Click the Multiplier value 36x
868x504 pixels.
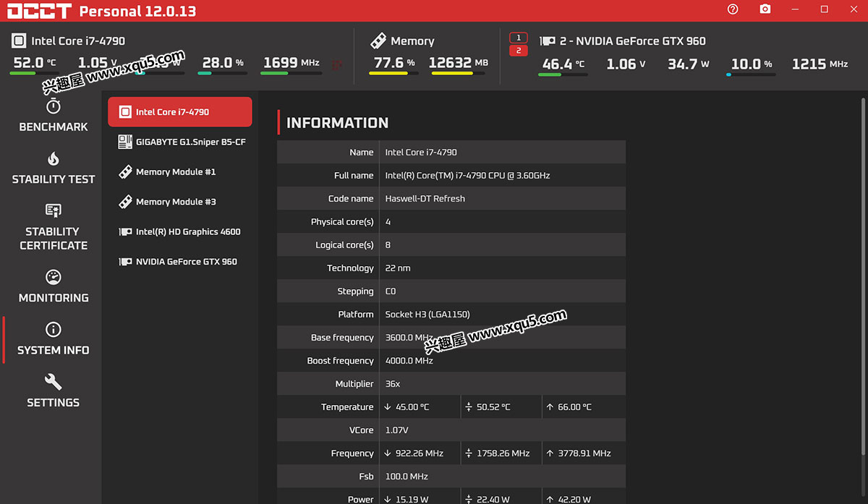(393, 383)
